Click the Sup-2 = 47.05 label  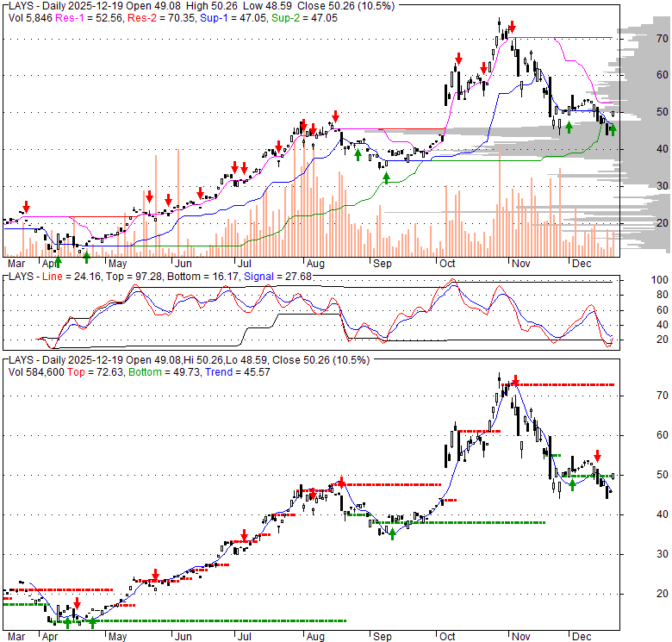pyautogui.click(x=304, y=18)
